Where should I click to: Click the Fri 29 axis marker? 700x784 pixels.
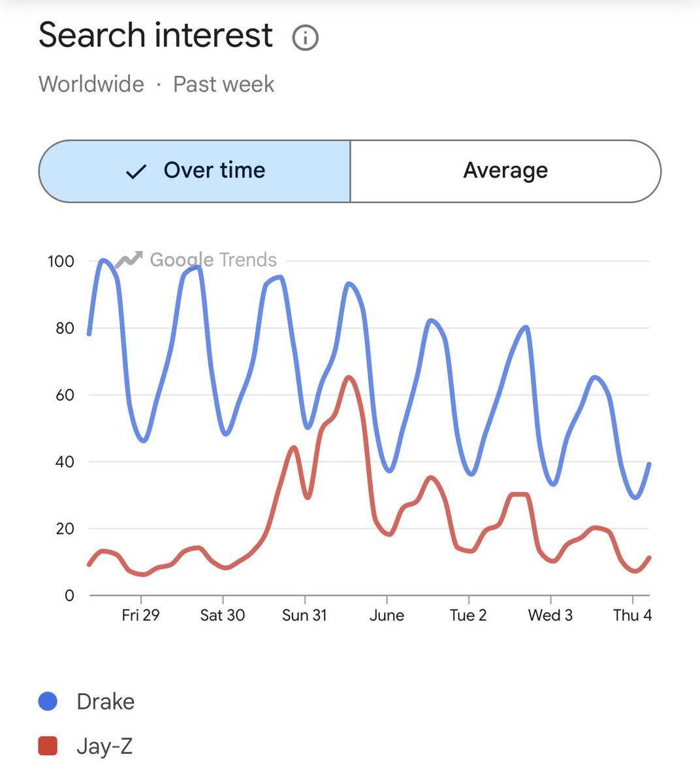tap(140, 615)
